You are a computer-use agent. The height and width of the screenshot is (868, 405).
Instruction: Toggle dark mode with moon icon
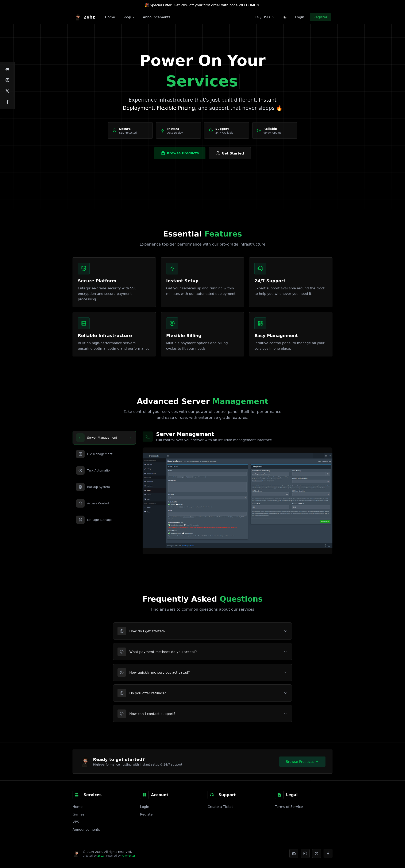[285, 17]
